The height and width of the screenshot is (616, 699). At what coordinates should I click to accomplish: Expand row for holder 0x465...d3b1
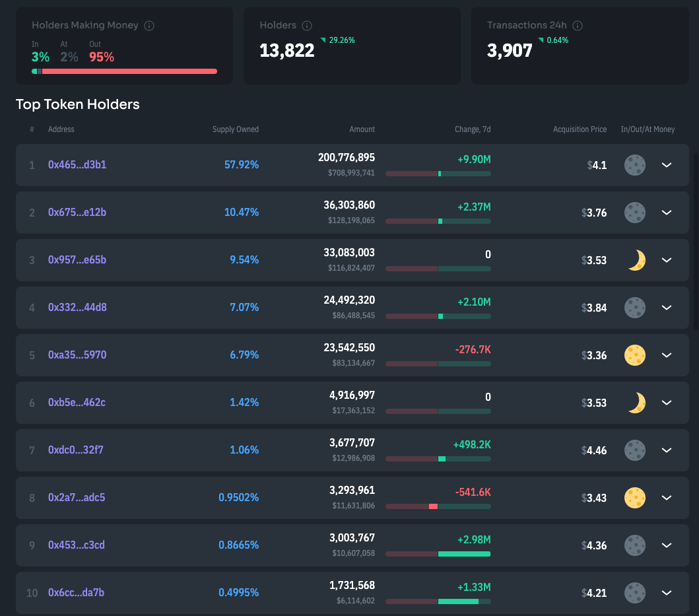(667, 165)
